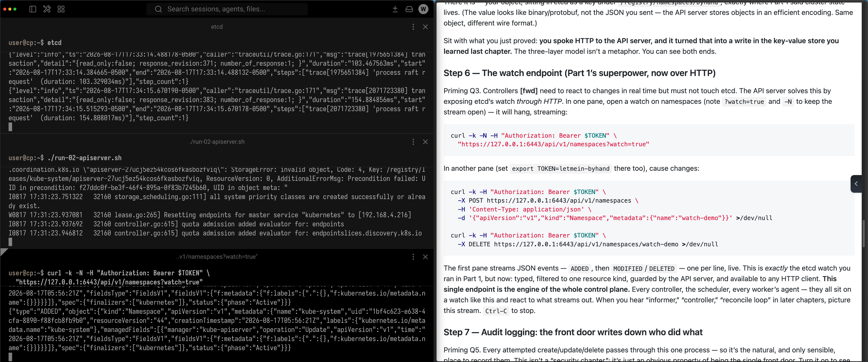Screen dimensions: 868x362
Task: Click the bold '[fwd]' text in Step 6
Action: pyautogui.click(x=529, y=91)
